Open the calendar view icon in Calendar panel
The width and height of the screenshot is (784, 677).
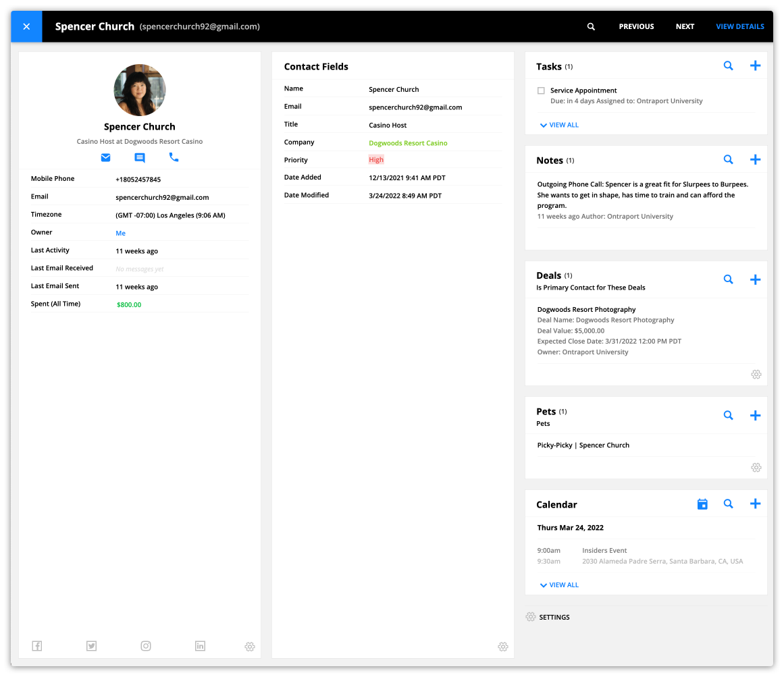click(x=702, y=504)
